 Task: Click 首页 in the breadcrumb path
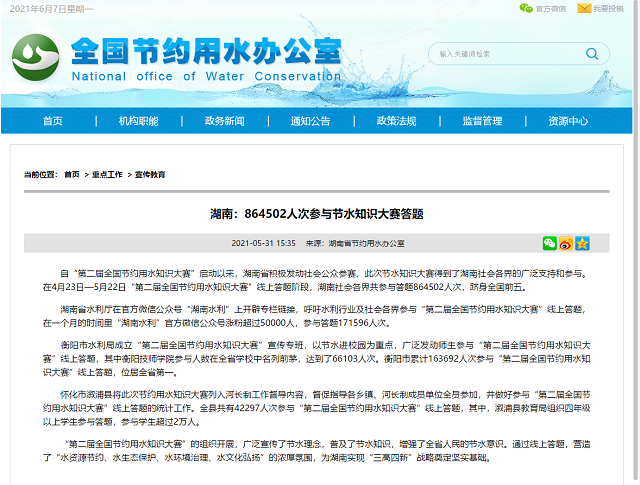[x=71, y=174]
